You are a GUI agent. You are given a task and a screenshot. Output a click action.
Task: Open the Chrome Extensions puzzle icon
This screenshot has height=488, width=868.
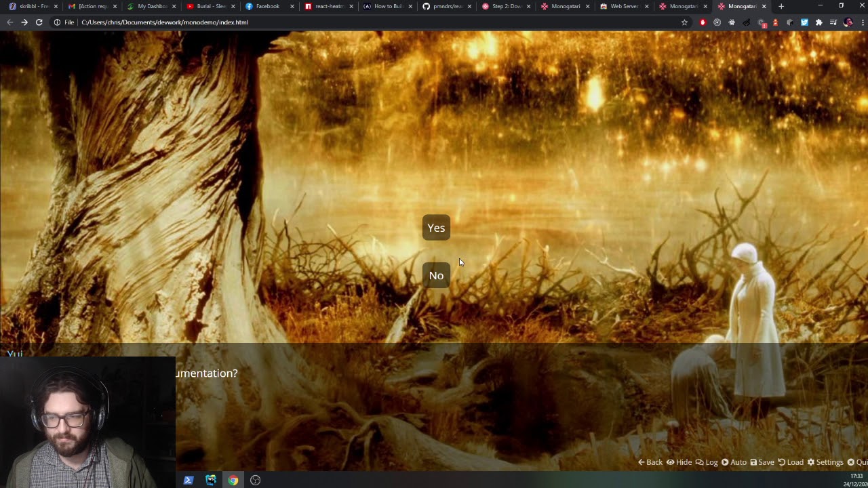[819, 22]
